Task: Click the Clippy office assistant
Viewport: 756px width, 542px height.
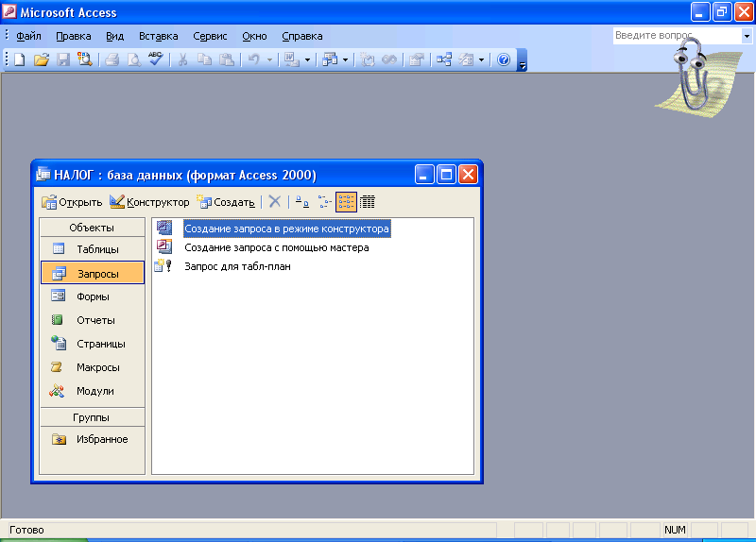Action: coord(697,78)
